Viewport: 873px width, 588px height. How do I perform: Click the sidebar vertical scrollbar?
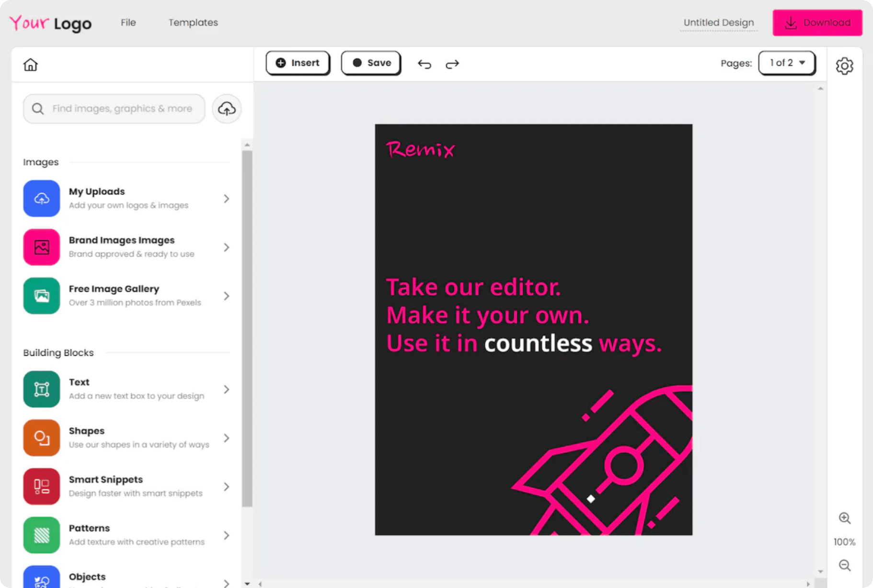point(247,328)
